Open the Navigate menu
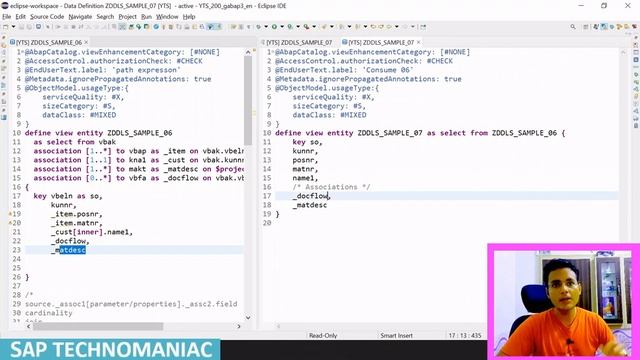Image resolution: width=640 pixels, height=360 pixels. pos(80,17)
